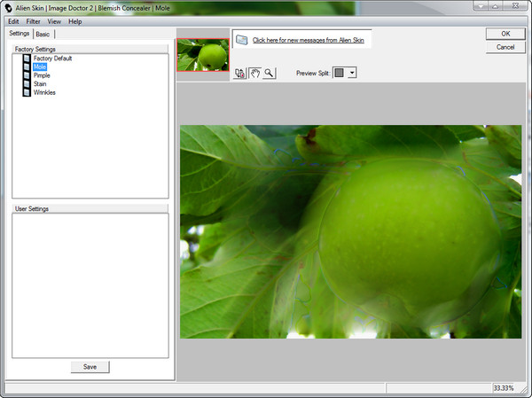This screenshot has height=398, width=532.
Task: Click the Pimple preset file icon
Action: click(x=27, y=75)
